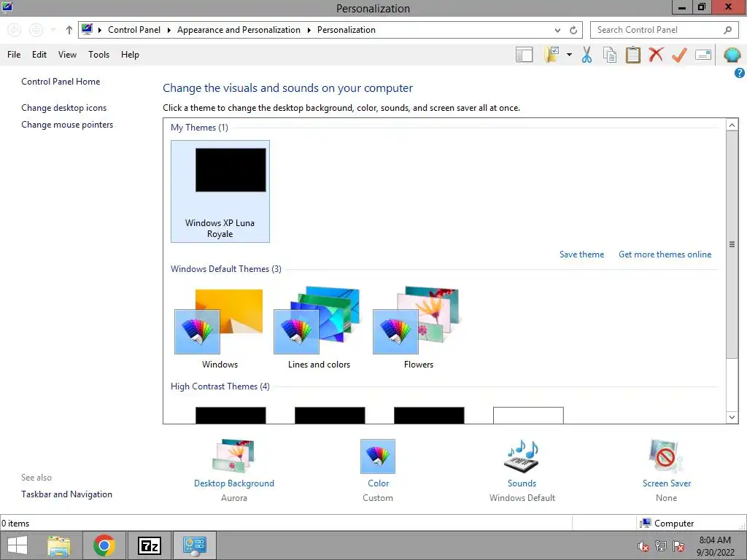The image size is (747, 560).
Task: Open Desktop Background settings icon
Action: click(x=233, y=456)
